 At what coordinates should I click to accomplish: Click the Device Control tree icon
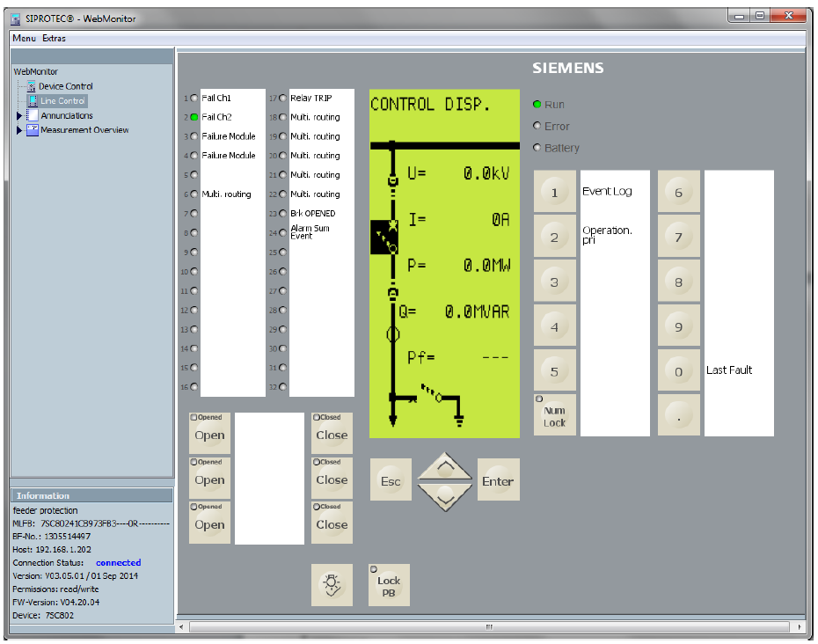[x=32, y=86]
